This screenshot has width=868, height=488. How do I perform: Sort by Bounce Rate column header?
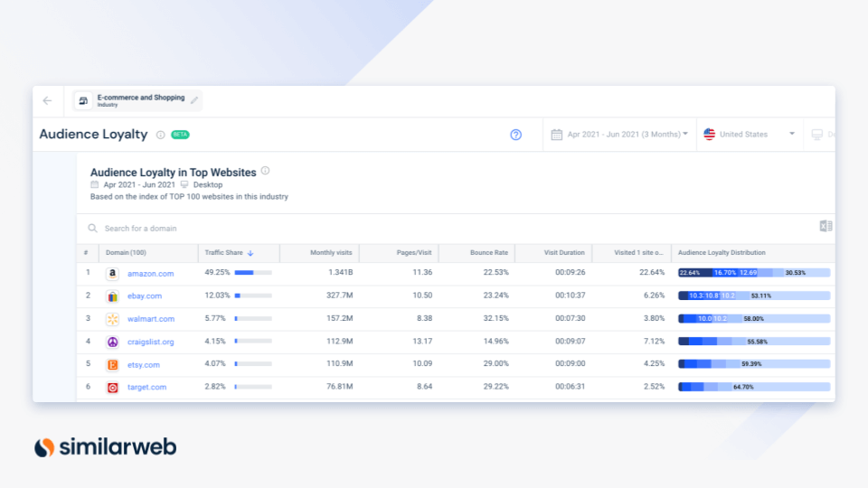(x=489, y=253)
